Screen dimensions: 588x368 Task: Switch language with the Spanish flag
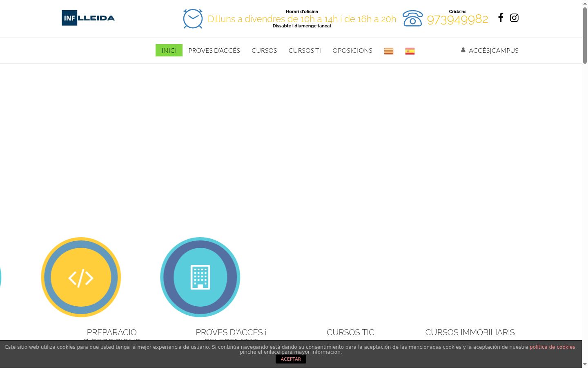pos(410,51)
